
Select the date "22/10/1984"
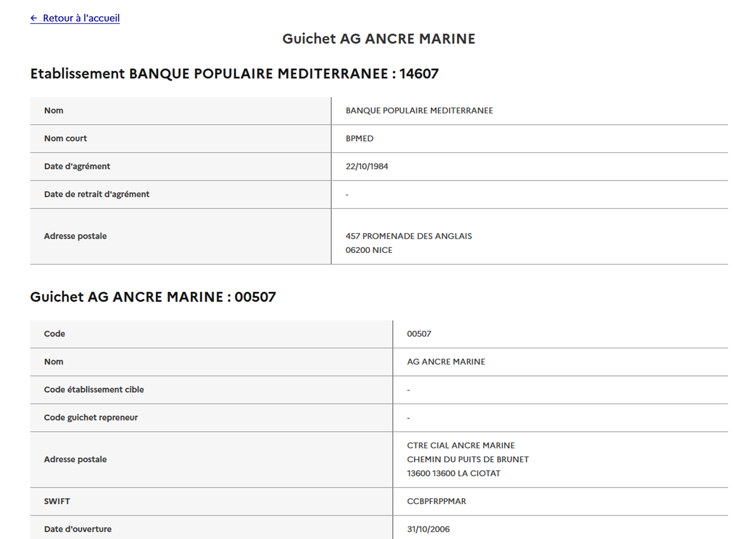pyautogui.click(x=367, y=167)
